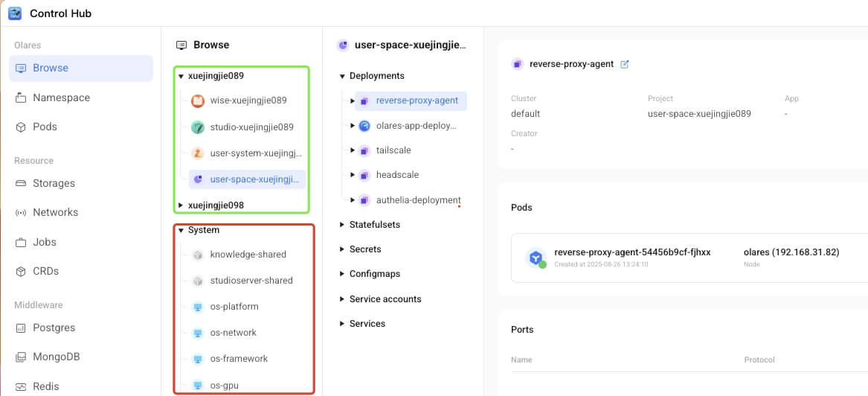868x396 pixels.
Task: Click the edit icon beside reverse-proxy-agent title
Action: coord(625,64)
